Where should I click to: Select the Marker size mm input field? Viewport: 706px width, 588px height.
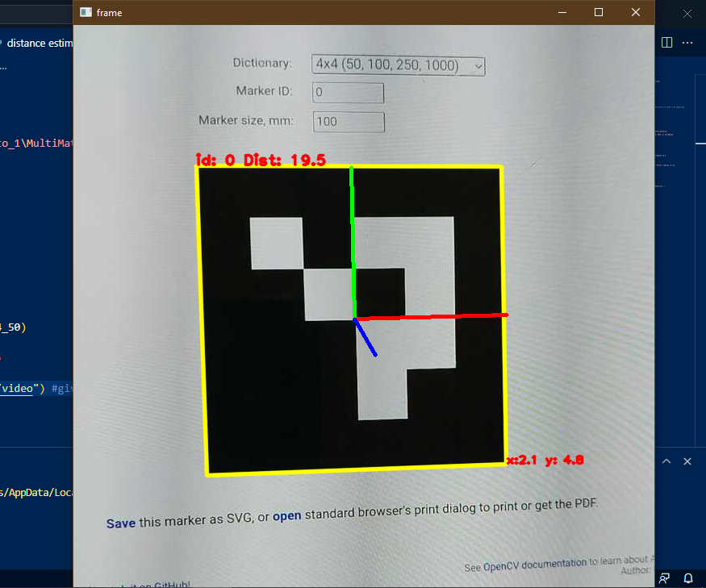coord(349,121)
